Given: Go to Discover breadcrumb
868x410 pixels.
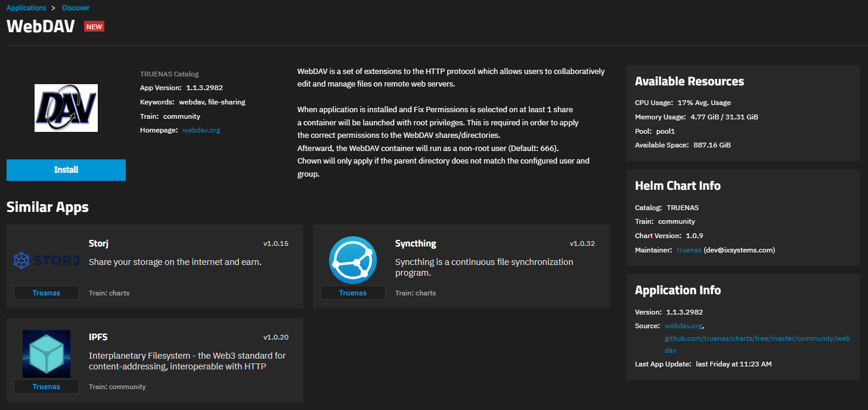Looking at the screenshot, I should 76,8.
